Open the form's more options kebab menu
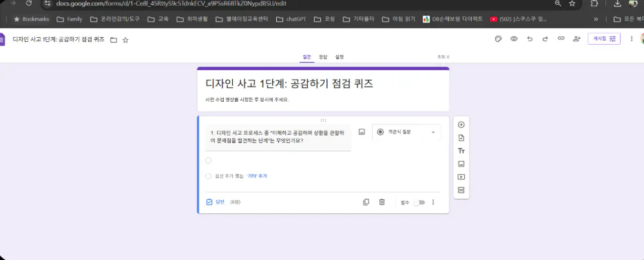Viewport: 644px width, 260px height. tap(632, 39)
